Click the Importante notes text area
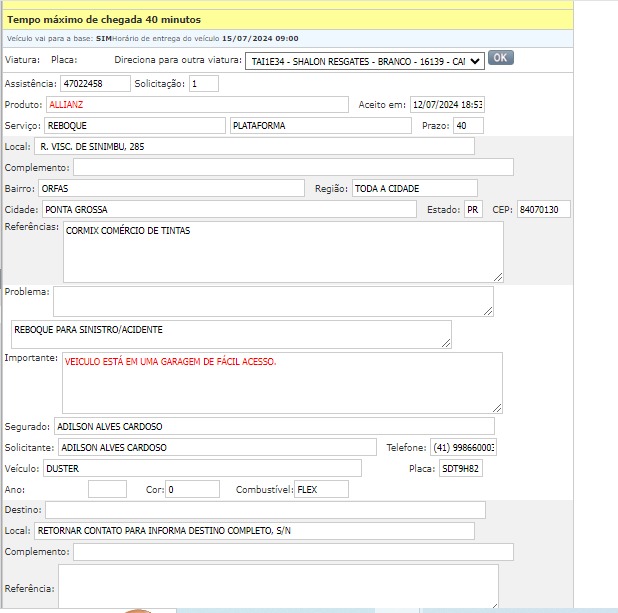The width and height of the screenshot is (618, 613). point(282,382)
